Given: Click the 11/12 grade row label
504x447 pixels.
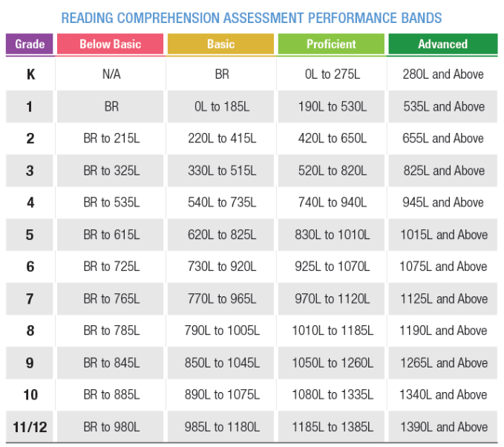Looking at the screenshot, I should pyautogui.click(x=30, y=427).
